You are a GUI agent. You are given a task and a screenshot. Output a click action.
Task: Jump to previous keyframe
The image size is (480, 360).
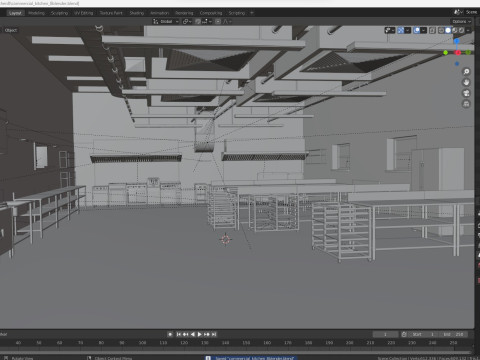point(186,334)
